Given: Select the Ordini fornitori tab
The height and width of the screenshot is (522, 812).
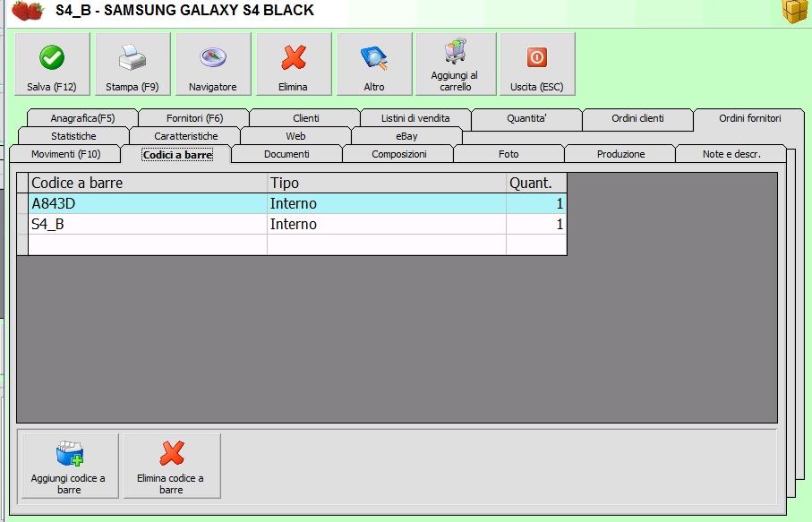Looking at the screenshot, I should (749, 118).
